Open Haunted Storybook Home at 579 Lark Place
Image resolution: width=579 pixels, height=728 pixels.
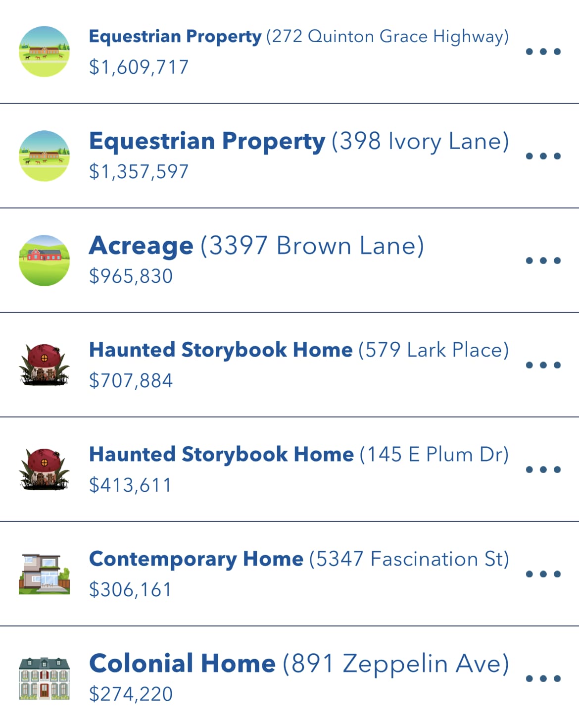point(298,350)
